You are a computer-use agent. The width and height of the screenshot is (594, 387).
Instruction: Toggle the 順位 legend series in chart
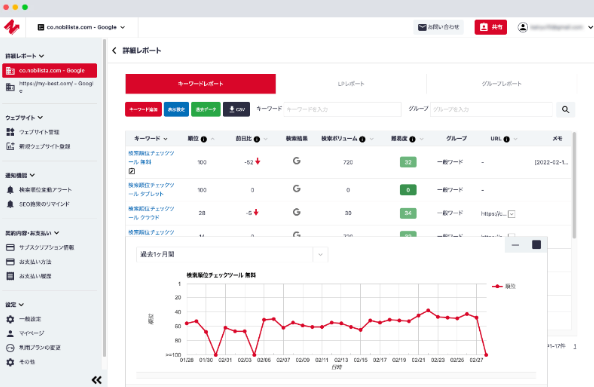click(x=504, y=286)
